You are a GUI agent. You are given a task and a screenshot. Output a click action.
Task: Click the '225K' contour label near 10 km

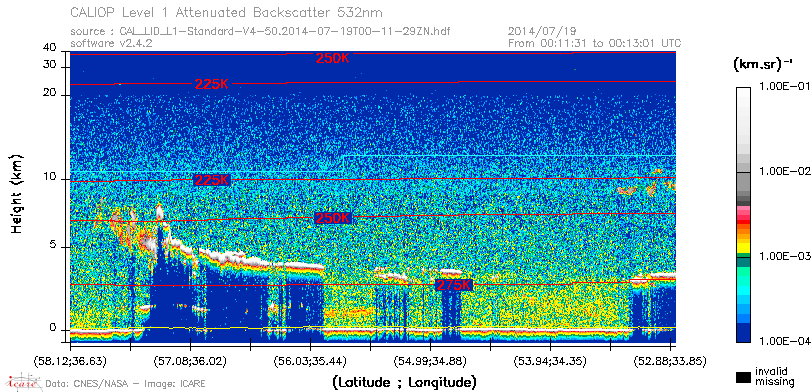click(212, 180)
